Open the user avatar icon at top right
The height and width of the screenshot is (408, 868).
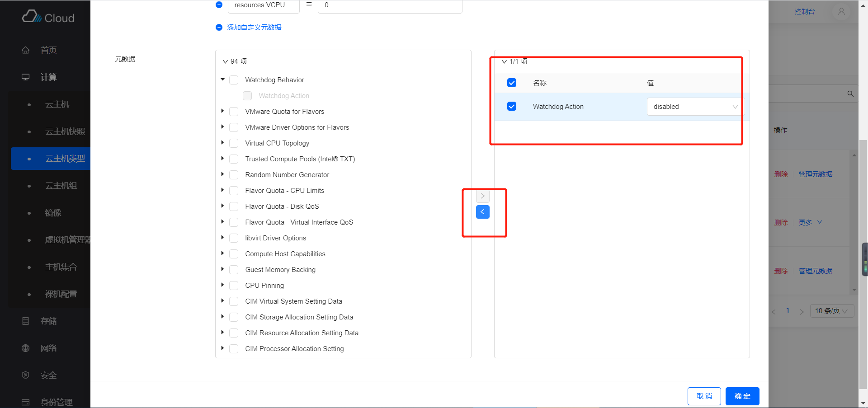[841, 12]
